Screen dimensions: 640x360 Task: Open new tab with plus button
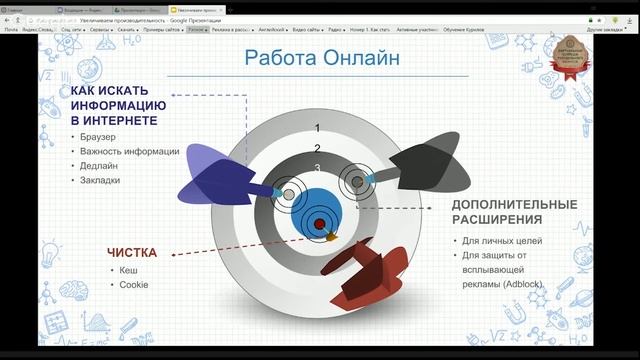[x=230, y=9]
